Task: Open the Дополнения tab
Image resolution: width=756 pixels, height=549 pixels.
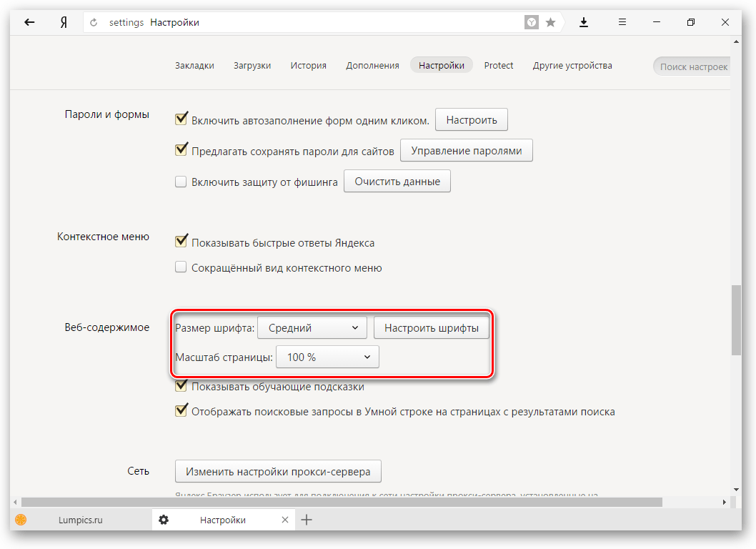Action: (372, 66)
